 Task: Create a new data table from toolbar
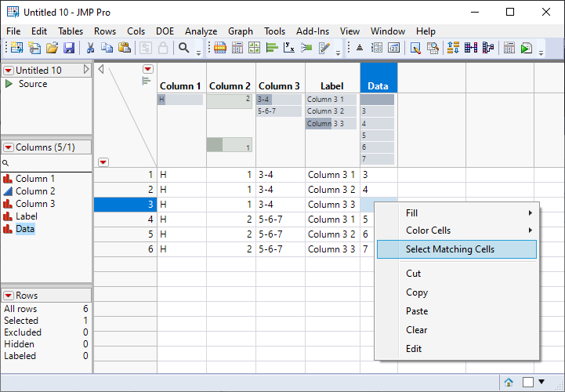(x=16, y=48)
